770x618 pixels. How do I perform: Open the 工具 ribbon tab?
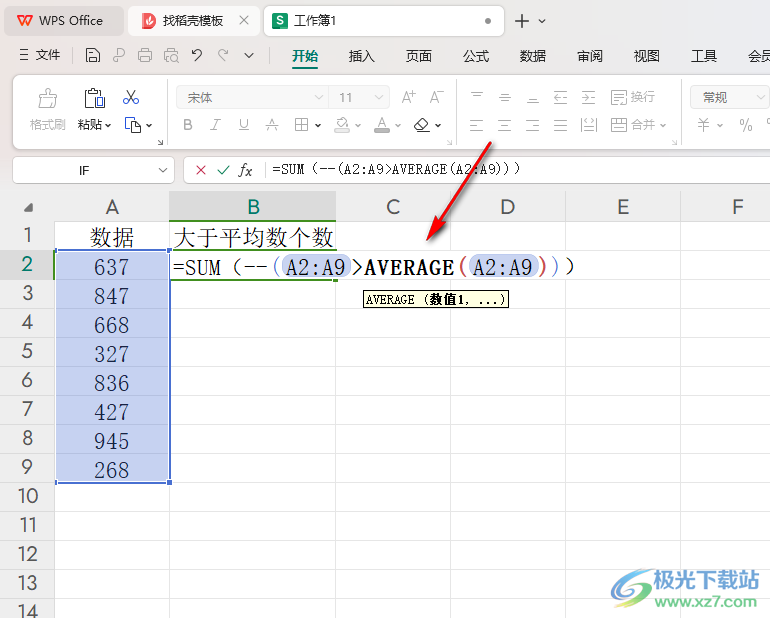click(x=704, y=56)
